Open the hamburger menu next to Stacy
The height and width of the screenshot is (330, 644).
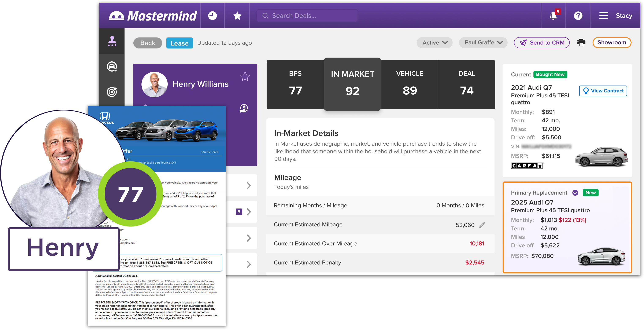603,16
